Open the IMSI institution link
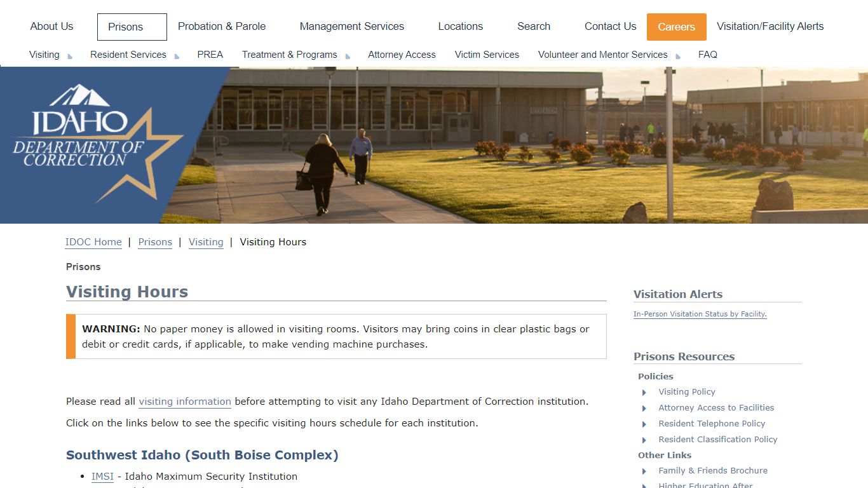868x488 pixels. coord(102,477)
